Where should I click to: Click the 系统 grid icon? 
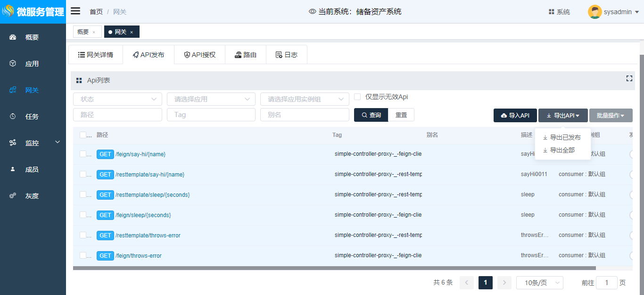click(x=551, y=12)
